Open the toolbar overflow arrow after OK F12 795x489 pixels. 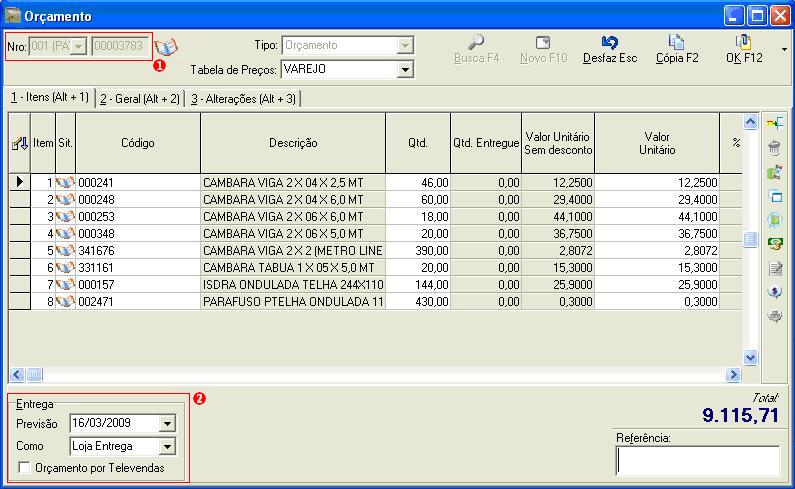tap(784, 50)
